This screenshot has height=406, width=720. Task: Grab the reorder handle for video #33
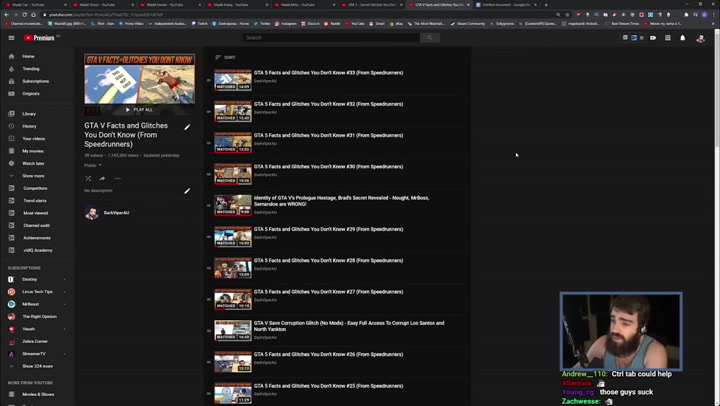[x=208, y=80]
